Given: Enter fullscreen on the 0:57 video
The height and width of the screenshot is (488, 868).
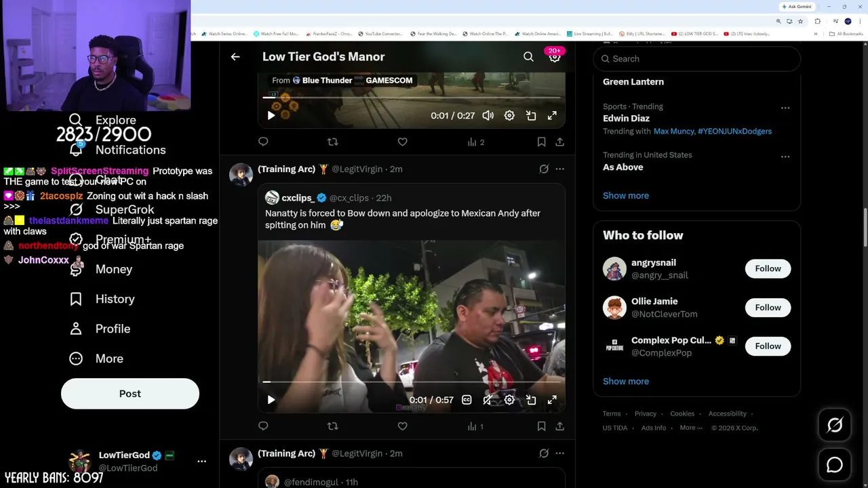Looking at the screenshot, I should click(552, 400).
